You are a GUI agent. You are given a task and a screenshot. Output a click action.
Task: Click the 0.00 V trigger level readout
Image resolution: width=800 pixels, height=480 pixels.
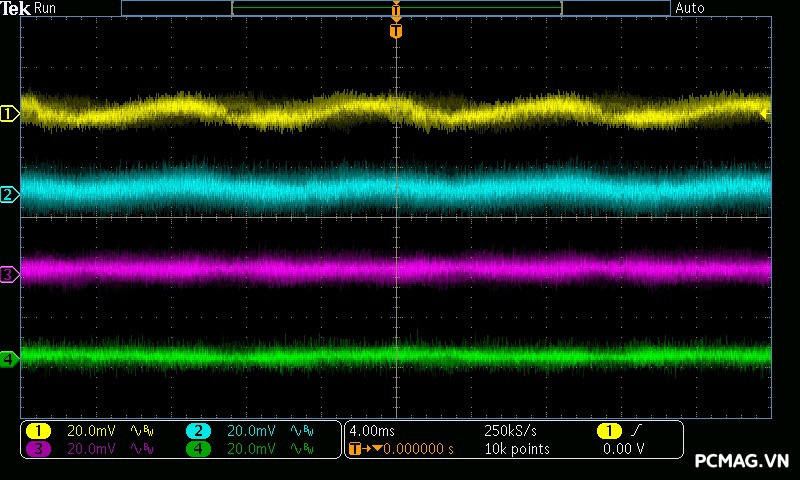(x=623, y=449)
